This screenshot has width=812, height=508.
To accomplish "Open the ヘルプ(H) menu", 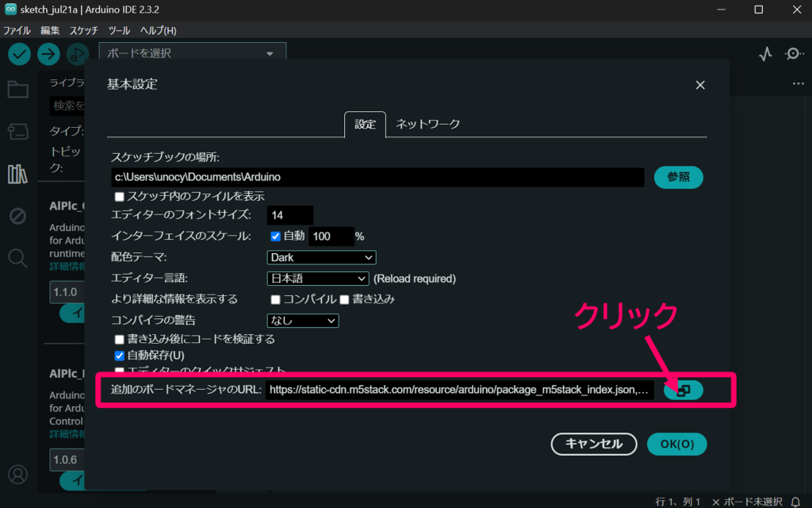I will [159, 31].
